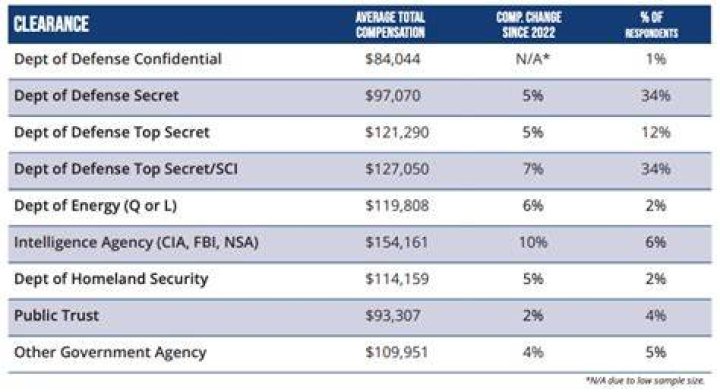Image resolution: width=720 pixels, height=392 pixels.
Task: Click the Dept of Homeland Security label
Action: (111, 279)
